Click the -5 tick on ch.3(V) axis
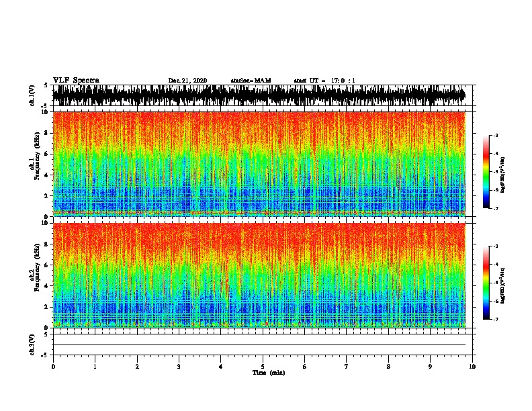 (x=44, y=355)
